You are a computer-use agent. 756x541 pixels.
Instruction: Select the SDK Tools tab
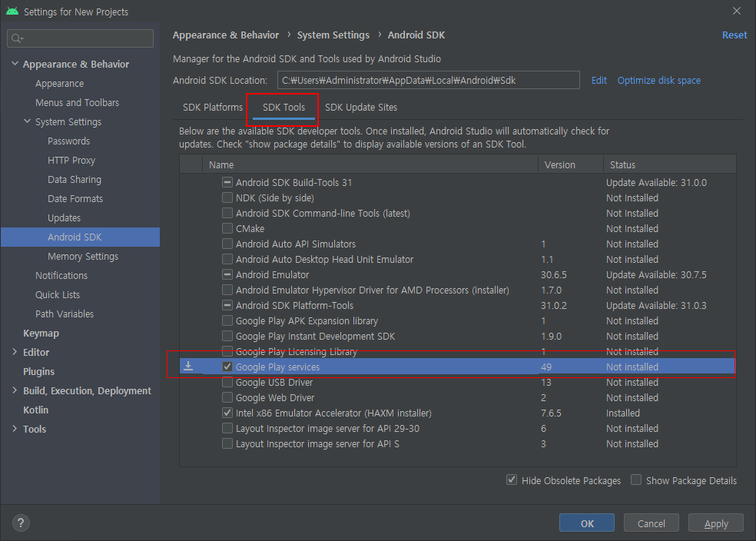[283, 107]
